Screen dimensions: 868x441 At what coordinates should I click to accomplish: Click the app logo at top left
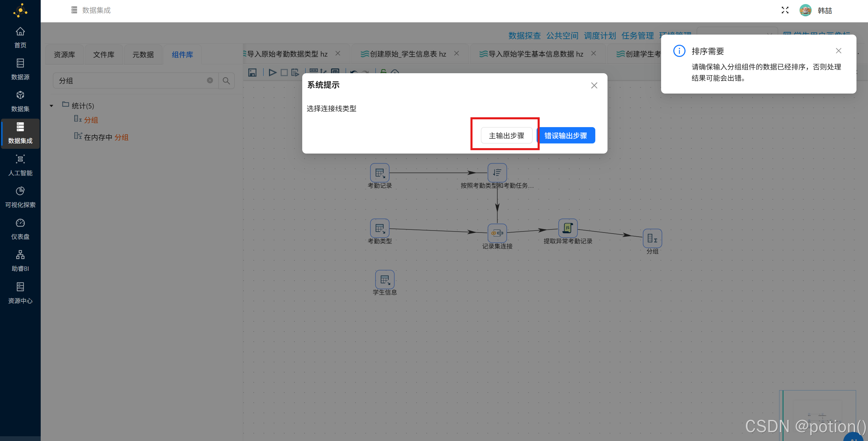click(x=20, y=11)
